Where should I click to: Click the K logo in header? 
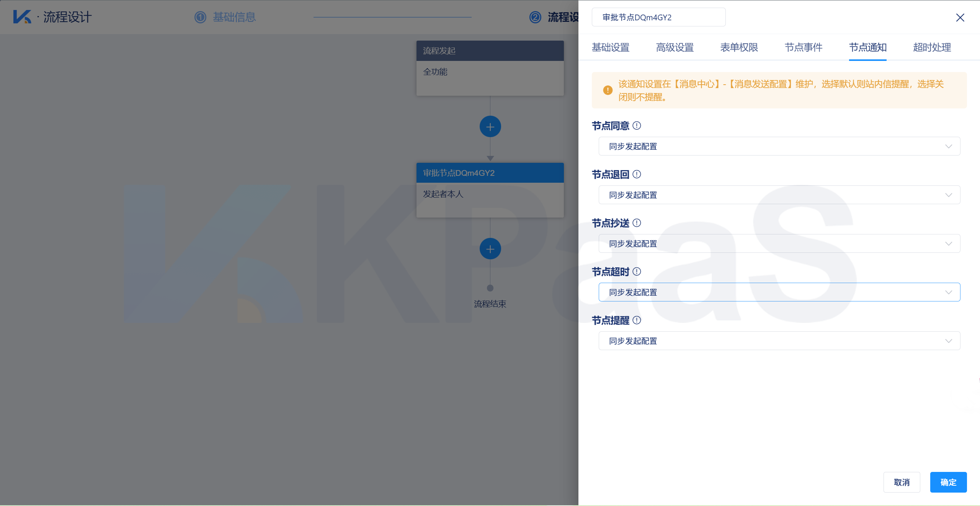22,17
